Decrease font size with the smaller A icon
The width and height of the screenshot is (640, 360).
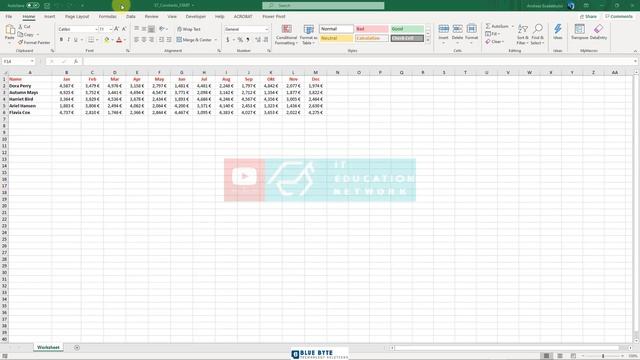point(124,29)
